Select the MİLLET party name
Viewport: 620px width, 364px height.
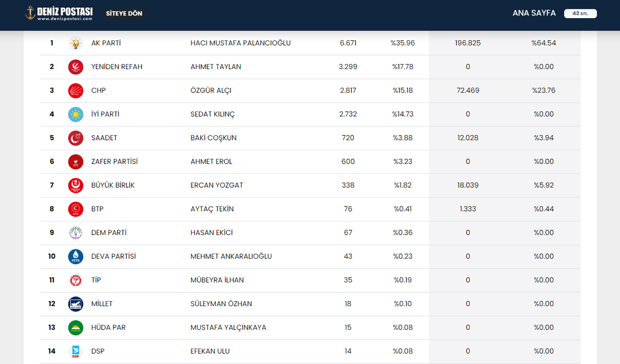102,304
